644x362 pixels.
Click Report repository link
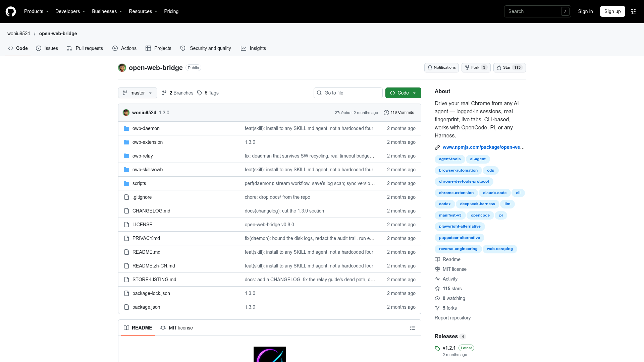tap(452, 318)
